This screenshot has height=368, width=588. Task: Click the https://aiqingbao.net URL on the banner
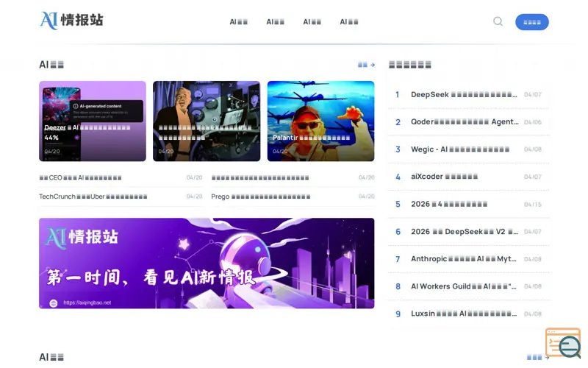click(87, 302)
